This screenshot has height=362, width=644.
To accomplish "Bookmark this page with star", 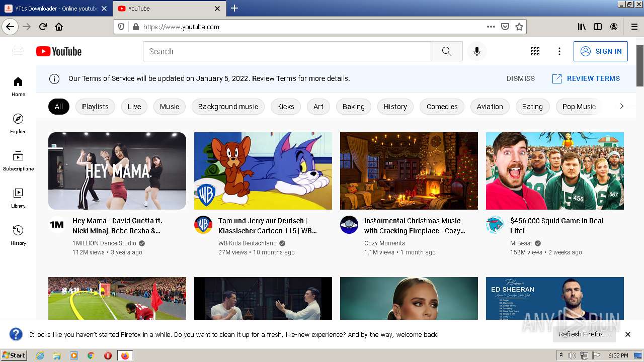I will click(x=519, y=27).
